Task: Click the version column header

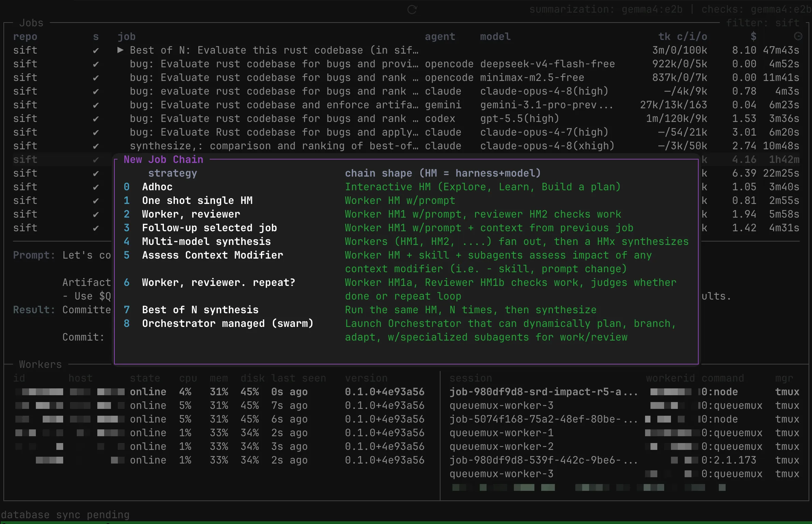Action: click(x=366, y=378)
